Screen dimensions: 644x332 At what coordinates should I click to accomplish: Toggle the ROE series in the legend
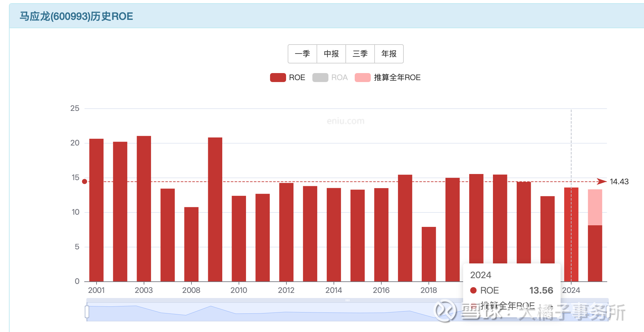click(288, 78)
